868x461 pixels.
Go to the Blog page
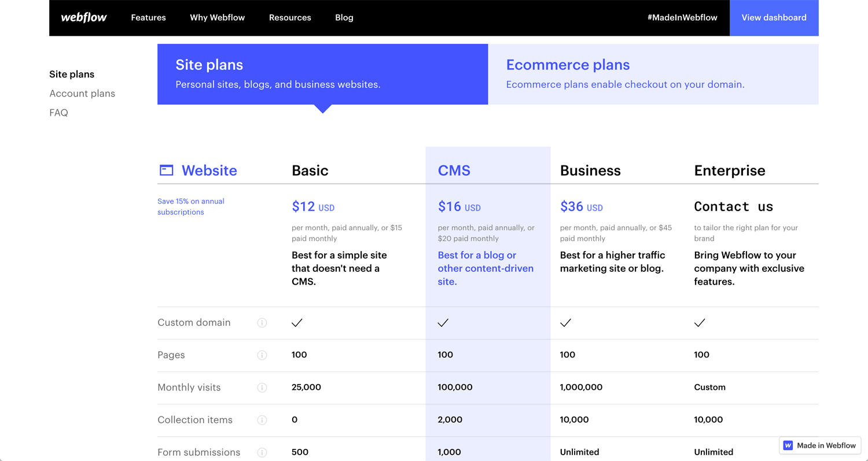tap(344, 17)
